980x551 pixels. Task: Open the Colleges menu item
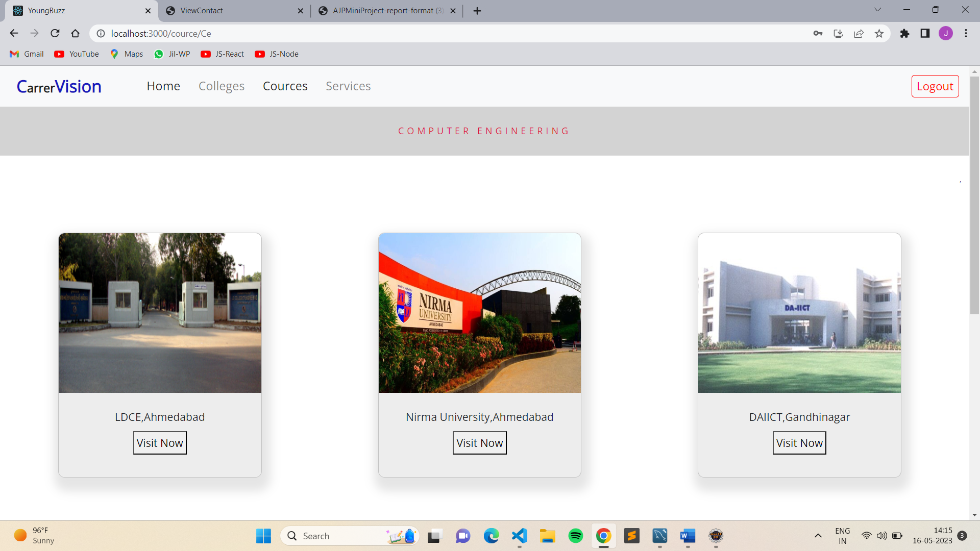[x=222, y=86]
